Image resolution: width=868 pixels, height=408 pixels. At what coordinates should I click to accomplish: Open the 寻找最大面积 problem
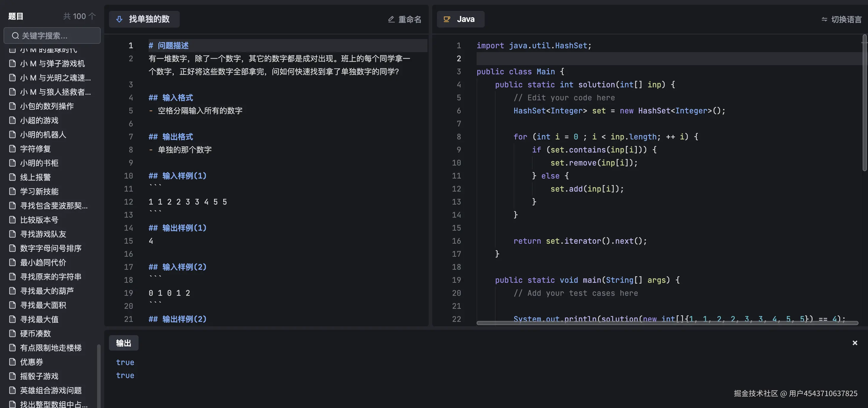pos(43,305)
